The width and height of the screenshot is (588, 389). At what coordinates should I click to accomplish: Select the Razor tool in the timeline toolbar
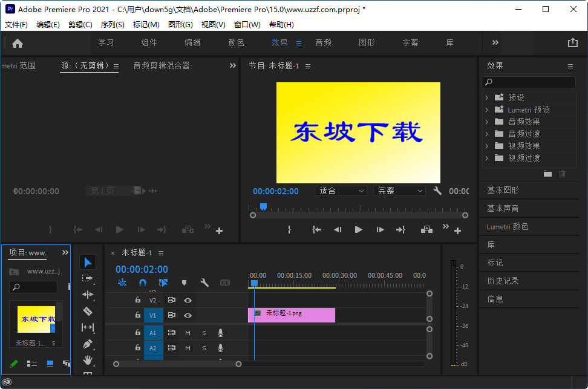[88, 312]
